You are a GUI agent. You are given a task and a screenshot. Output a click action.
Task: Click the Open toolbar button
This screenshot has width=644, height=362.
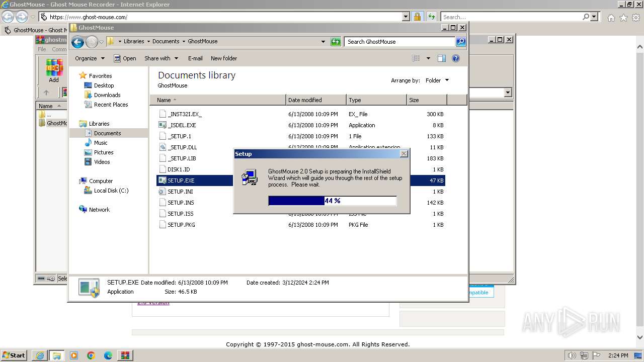click(125, 58)
